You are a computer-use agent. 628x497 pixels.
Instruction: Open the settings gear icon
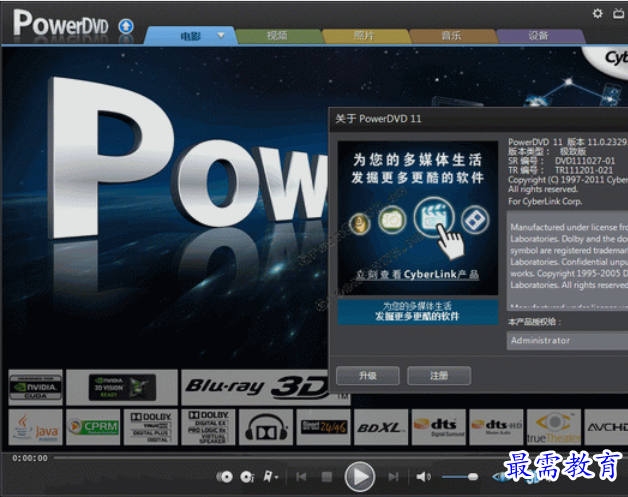pyautogui.click(x=597, y=14)
